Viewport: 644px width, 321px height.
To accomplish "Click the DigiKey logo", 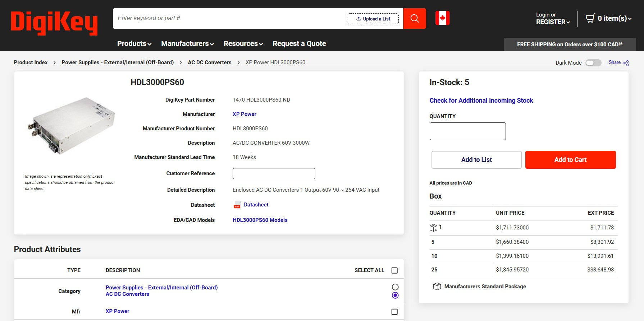I will [x=54, y=23].
